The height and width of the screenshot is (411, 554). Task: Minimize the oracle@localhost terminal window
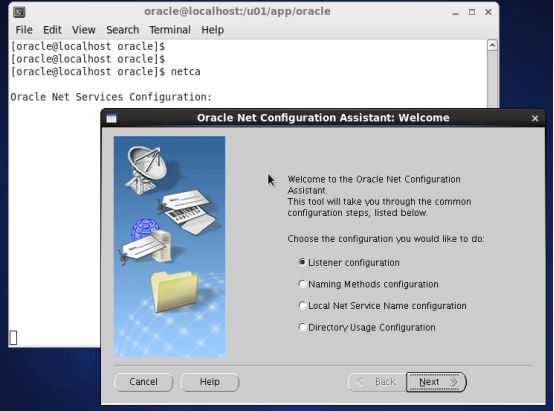(456, 12)
